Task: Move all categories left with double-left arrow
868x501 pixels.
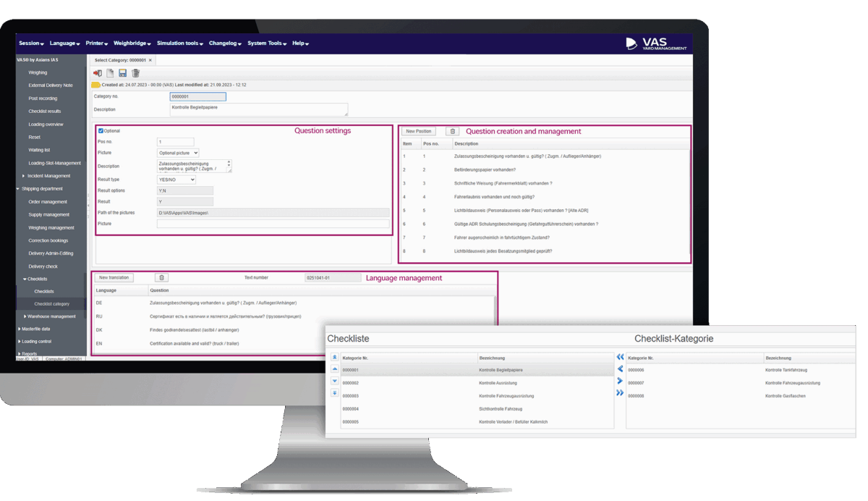Action: pyautogui.click(x=620, y=357)
